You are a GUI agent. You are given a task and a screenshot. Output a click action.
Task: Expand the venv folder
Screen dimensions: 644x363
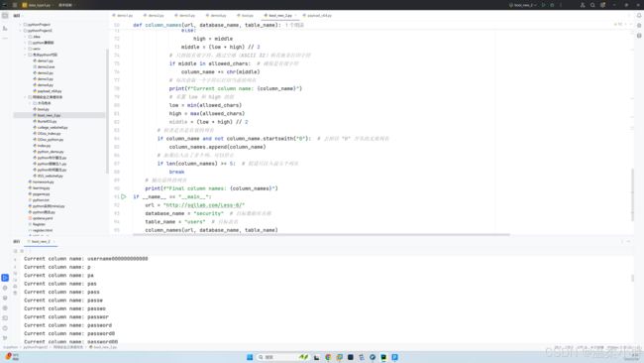pos(25,49)
